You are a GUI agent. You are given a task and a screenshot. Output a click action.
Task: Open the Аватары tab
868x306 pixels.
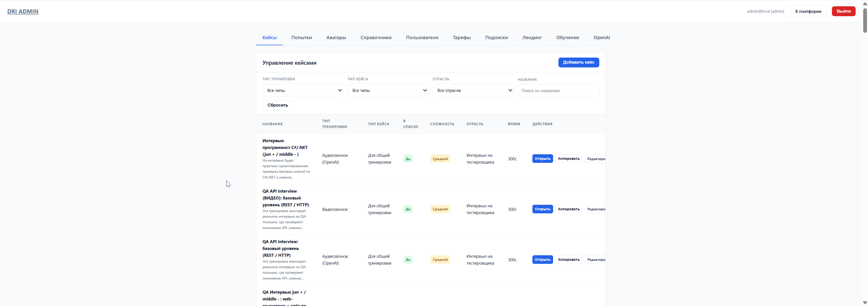(x=336, y=37)
